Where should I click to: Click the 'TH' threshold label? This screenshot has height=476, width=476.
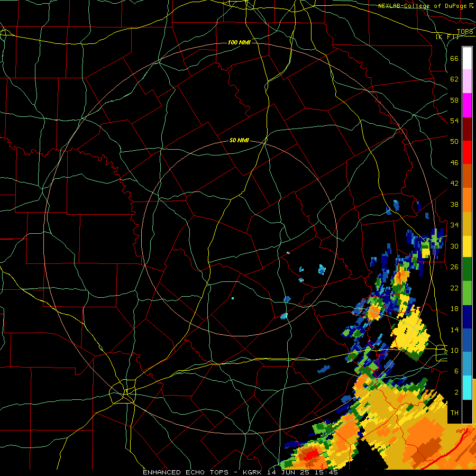click(454, 413)
